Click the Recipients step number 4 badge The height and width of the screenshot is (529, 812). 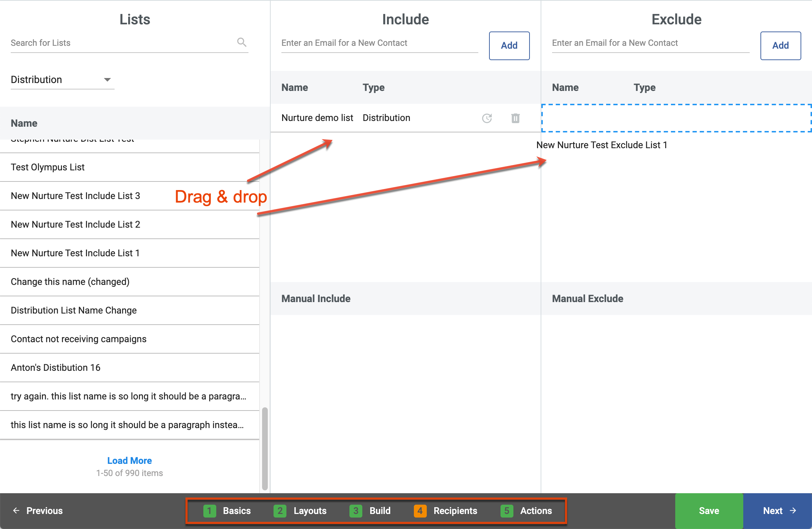[x=420, y=511]
